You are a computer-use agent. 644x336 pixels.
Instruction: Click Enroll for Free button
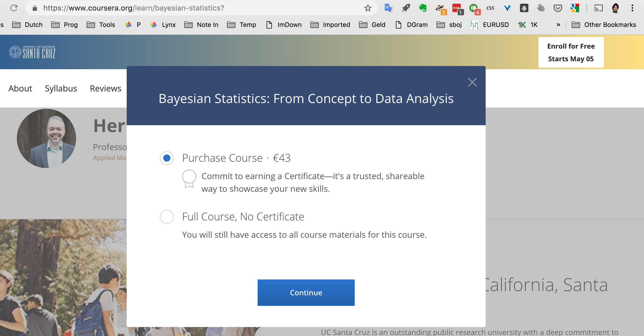[x=571, y=52]
